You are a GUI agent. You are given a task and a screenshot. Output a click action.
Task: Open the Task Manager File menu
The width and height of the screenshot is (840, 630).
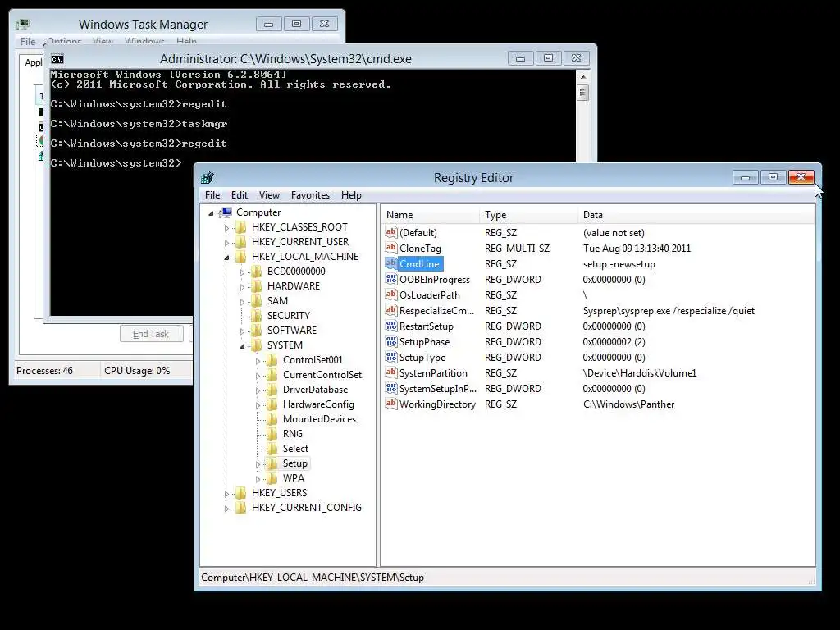point(28,41)
